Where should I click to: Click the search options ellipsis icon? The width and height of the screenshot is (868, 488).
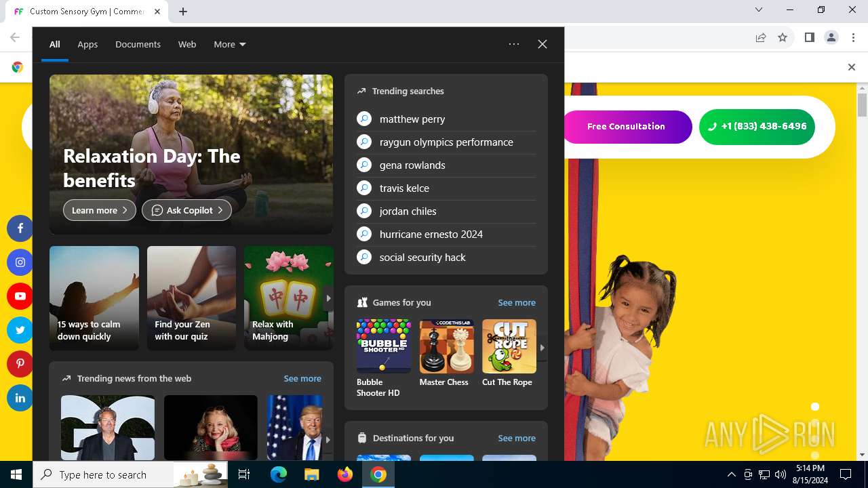click(x=514, y=44)
